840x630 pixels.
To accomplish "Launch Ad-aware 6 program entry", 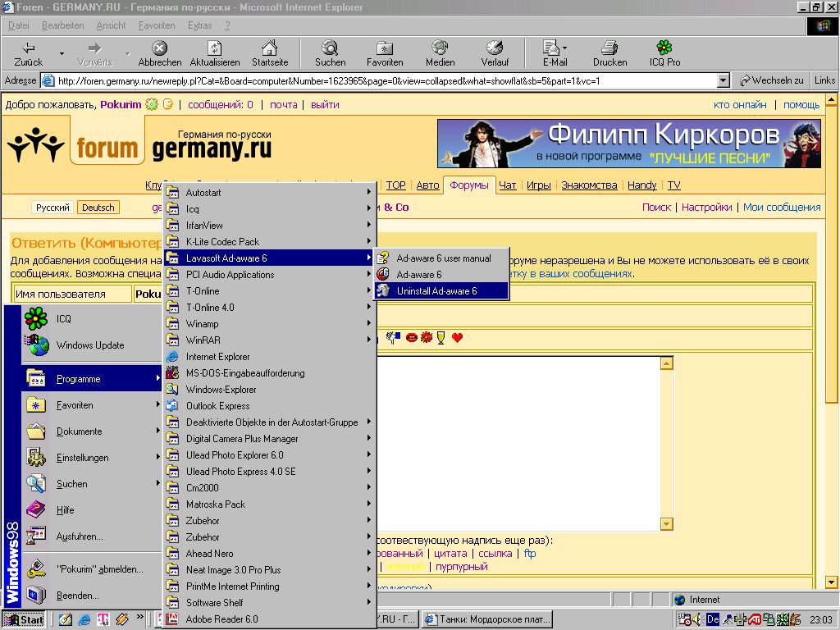I will coord(442,274).
